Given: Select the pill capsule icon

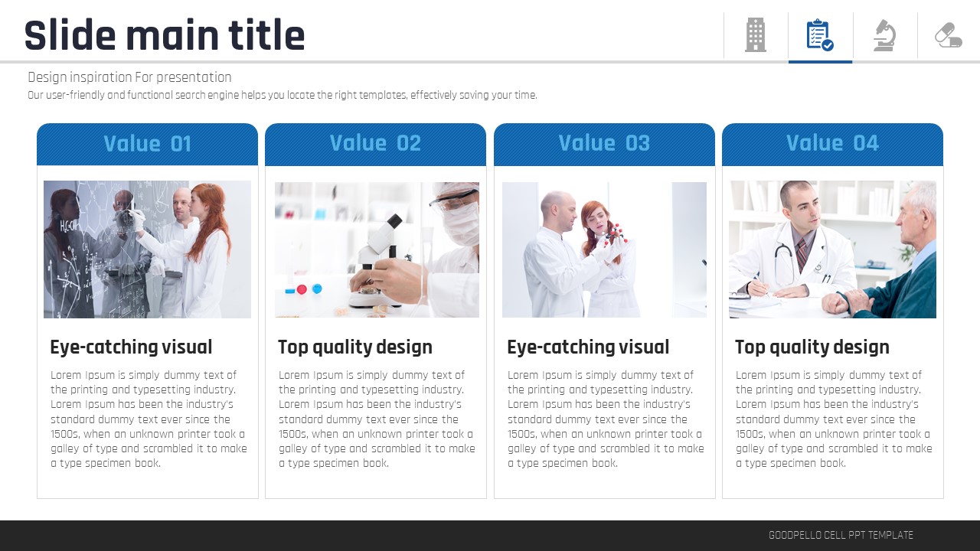Looking at the screenshot, I should (949, 35).
